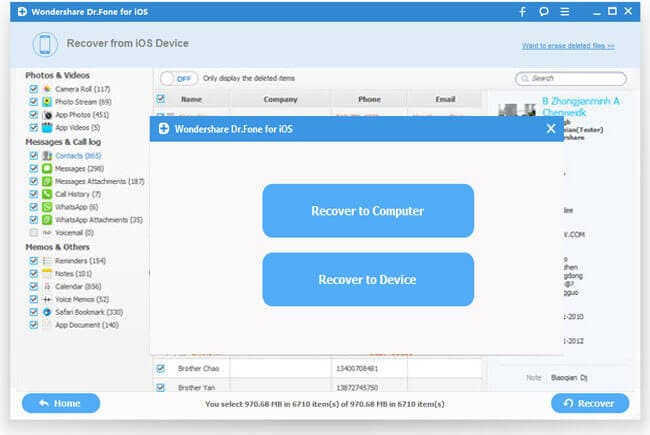The image size is (650, 435).
Task: Sort by the Phone column header
Action: coord(369,100)
